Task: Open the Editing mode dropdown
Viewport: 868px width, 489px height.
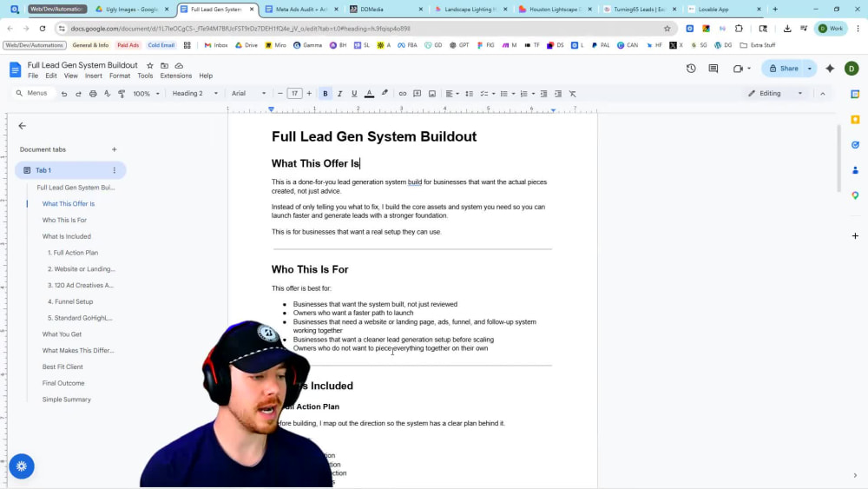Action: click(775, 94)
